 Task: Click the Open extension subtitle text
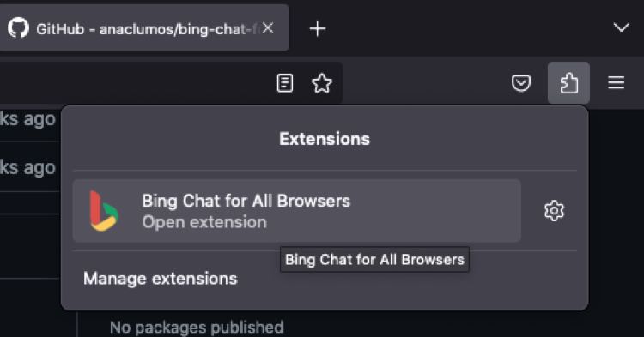click(x=204, y=222)
